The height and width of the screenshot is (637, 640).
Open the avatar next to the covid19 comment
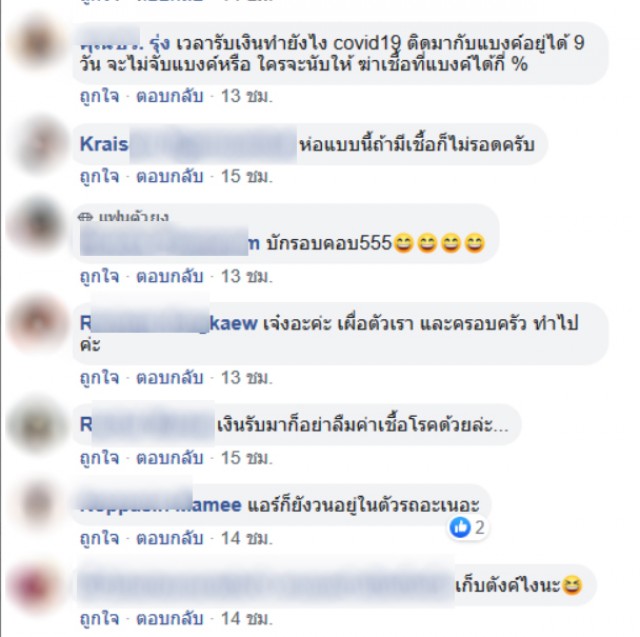point(37,43)
